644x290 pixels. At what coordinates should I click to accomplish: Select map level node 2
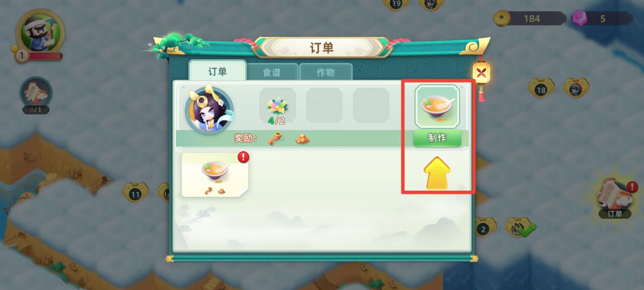[x=483, y=228]
